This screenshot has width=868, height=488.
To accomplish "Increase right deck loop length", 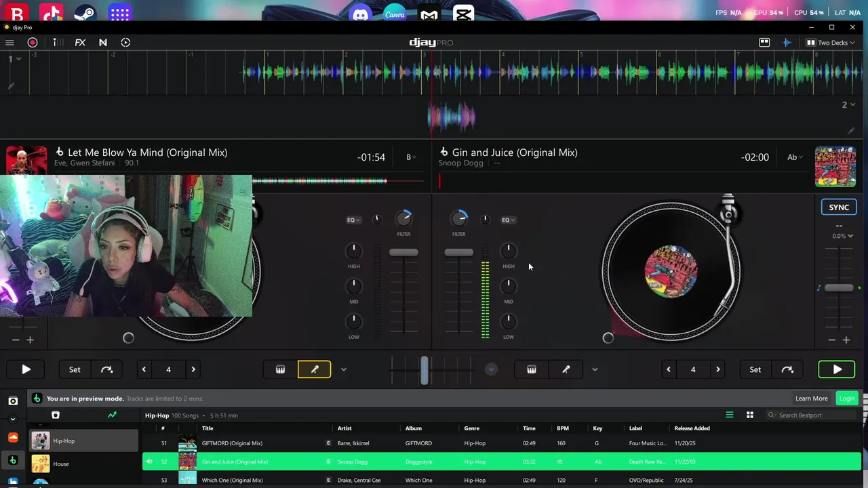I will click(x=718, y=369).
